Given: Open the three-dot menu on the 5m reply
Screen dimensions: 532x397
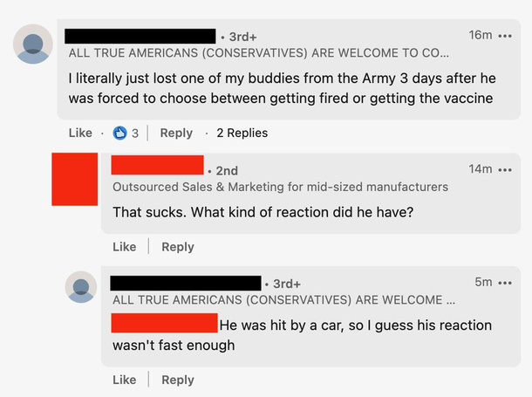Looking at the screenshot, I should (505, 283).
